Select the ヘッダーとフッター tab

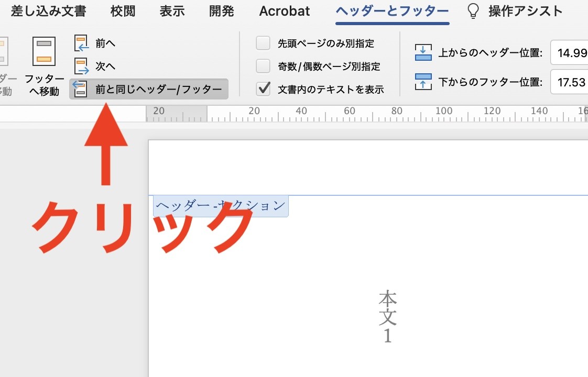pyautogui.click(x=392, y=11)
